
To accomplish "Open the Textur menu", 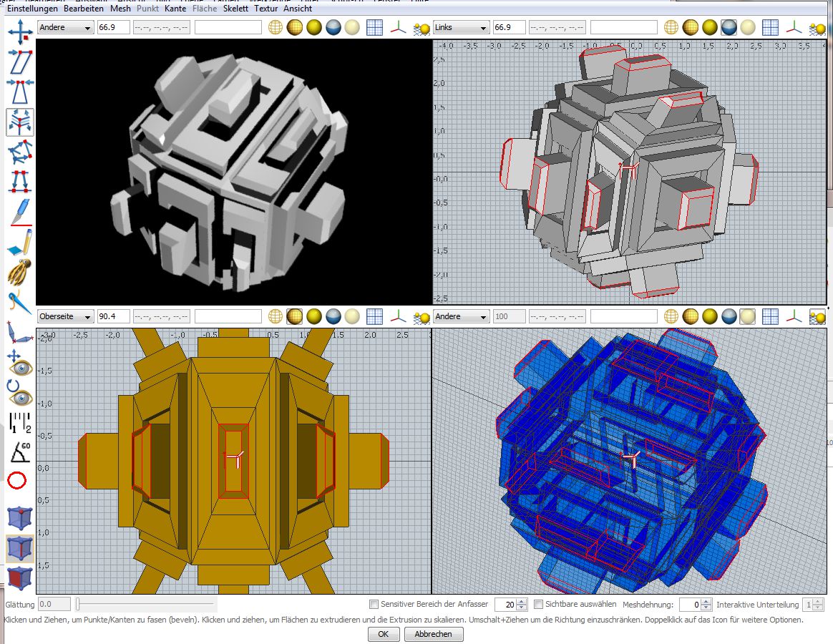I will pyautogui.click(x=266, y=9).
